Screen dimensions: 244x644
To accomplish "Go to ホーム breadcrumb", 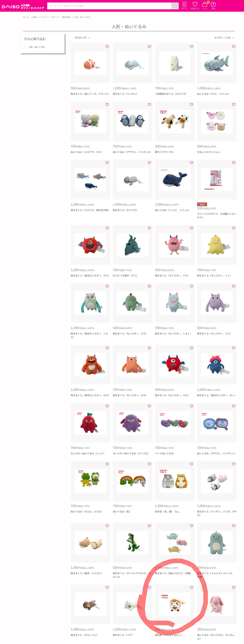I will [x=26, y=17].
